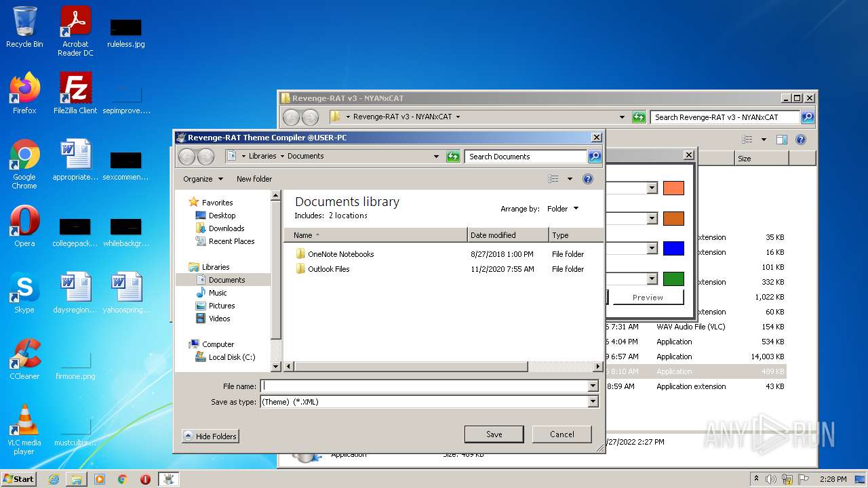Open address history dropdown in Revenge-RAT window
This screenshot has height=488, width=868.
coord(622,117)
